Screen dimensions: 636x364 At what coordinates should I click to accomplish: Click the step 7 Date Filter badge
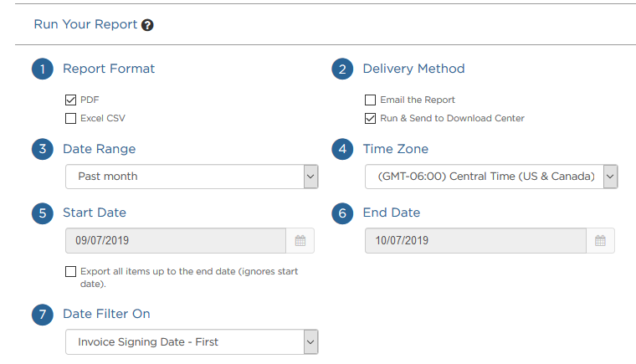tap(43, 315)
